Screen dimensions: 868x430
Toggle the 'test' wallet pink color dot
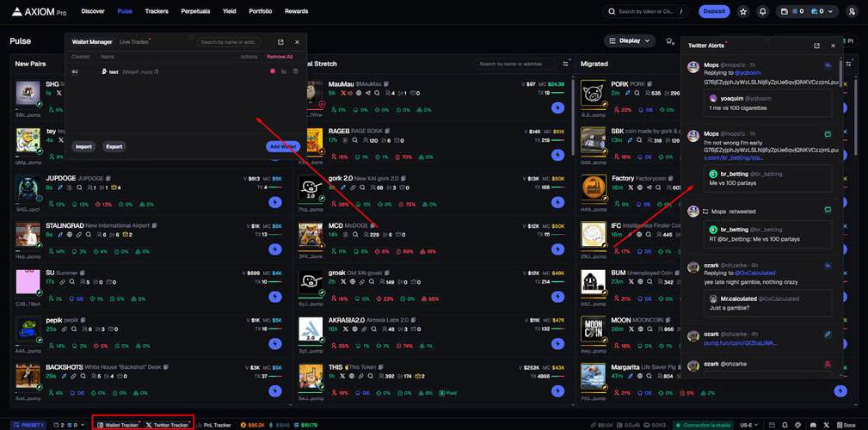pos(273,71)
